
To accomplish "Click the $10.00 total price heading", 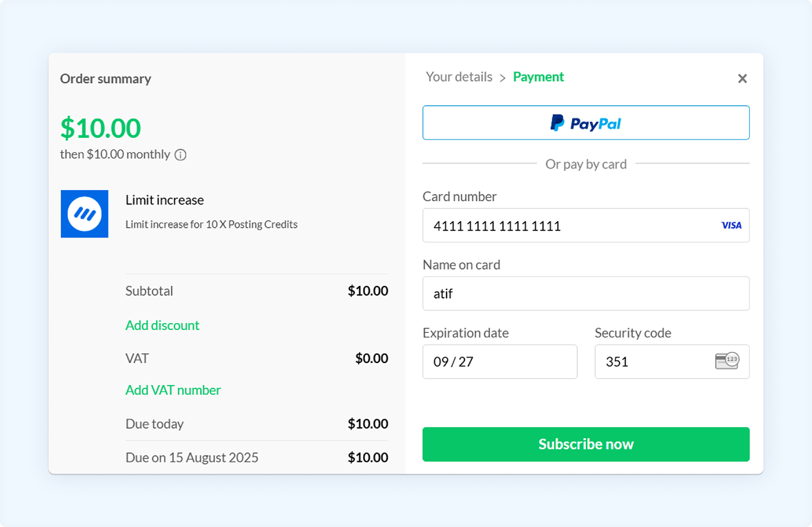I will [100, 128].
